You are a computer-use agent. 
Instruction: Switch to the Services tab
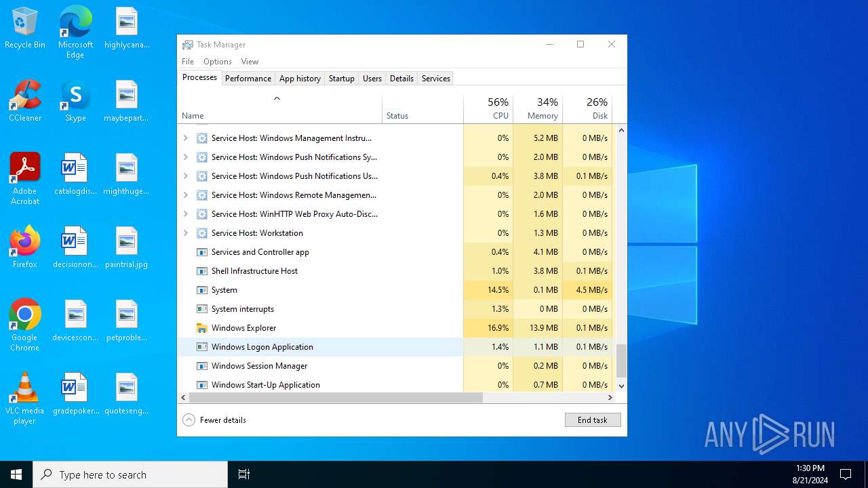click(436, 79)
